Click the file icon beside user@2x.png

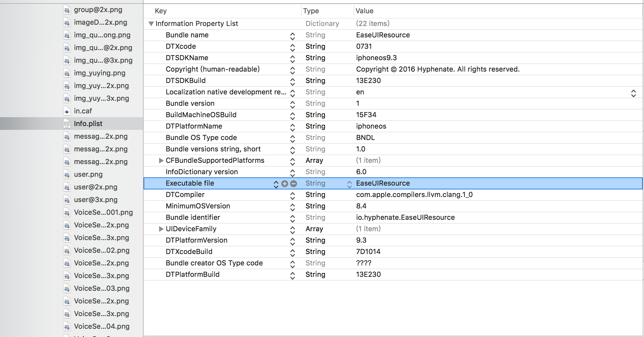pyautogui.click(x=67, y=187)
